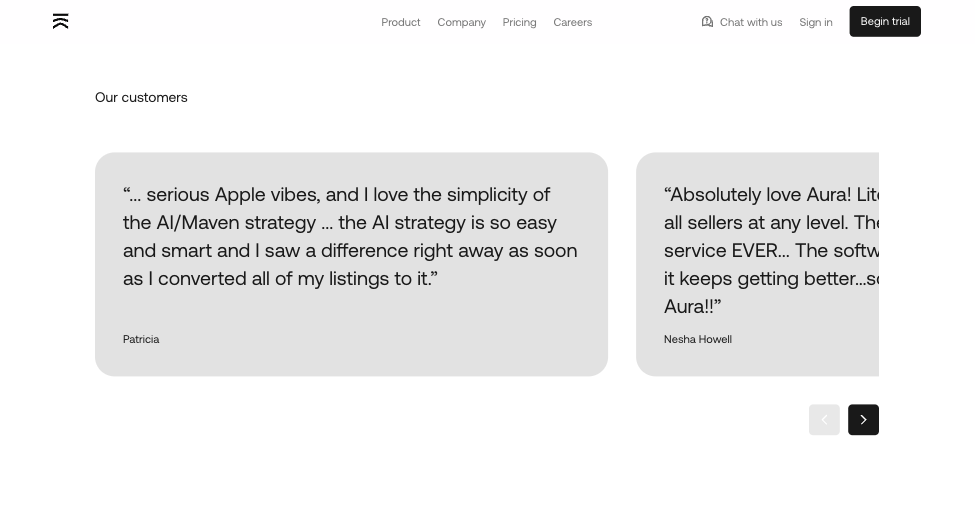This screenshot has height=512, width=975.
Task: Click the Sign in link
Action: [x=815, y=22]
